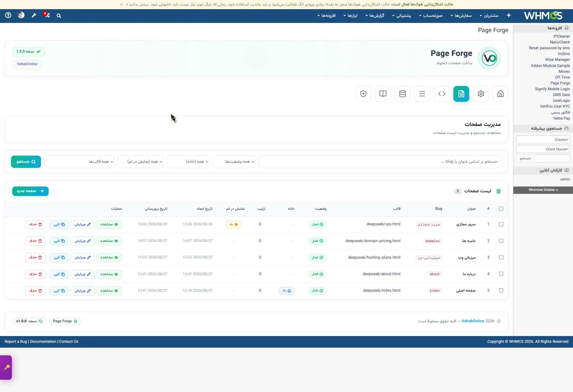This screenshot has width=573, height=392.
Task: Open the wrench setup icon in the top bar
Action: point(34,15)
